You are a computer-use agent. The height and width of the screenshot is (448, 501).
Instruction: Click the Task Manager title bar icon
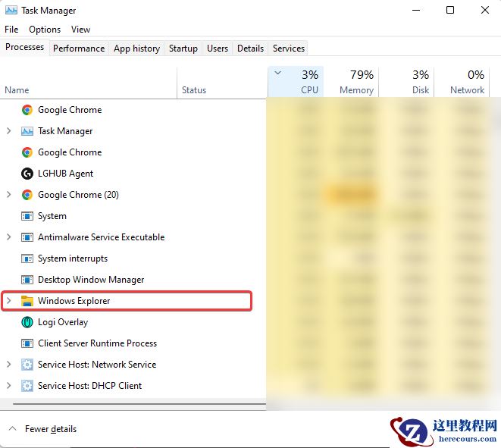pos(11,10)
